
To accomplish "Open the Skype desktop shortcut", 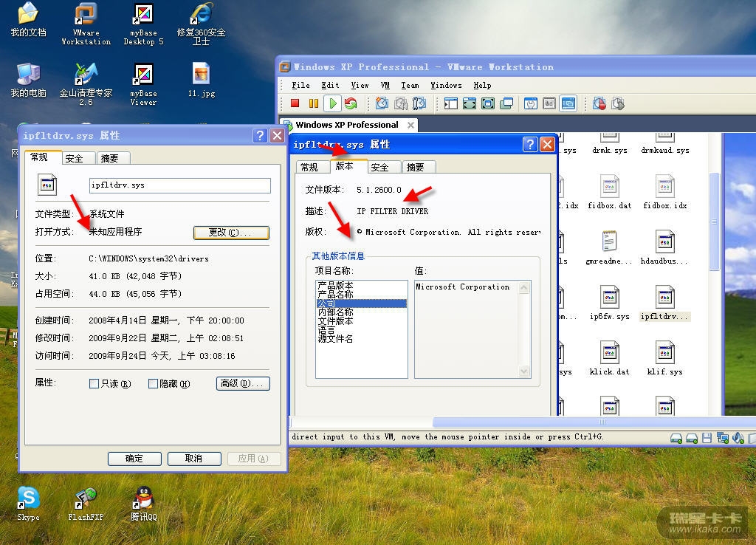I will coord(28,504).
